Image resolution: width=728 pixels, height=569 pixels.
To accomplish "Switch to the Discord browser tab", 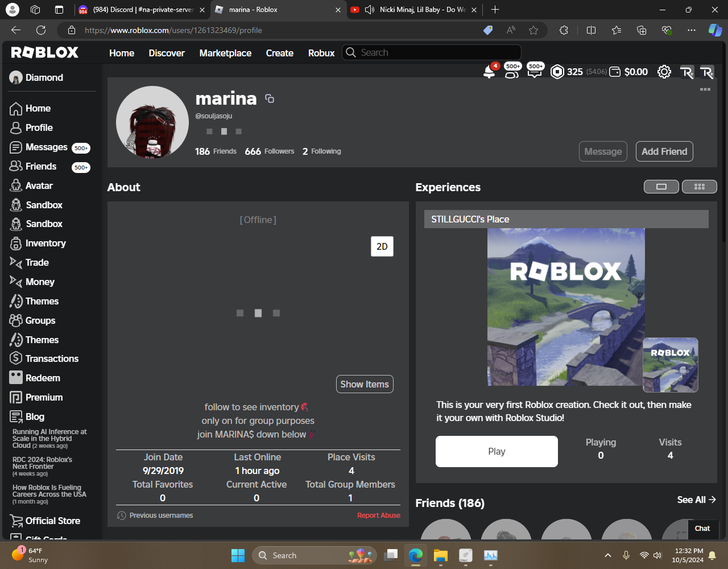I will click(x=141, y=10).
